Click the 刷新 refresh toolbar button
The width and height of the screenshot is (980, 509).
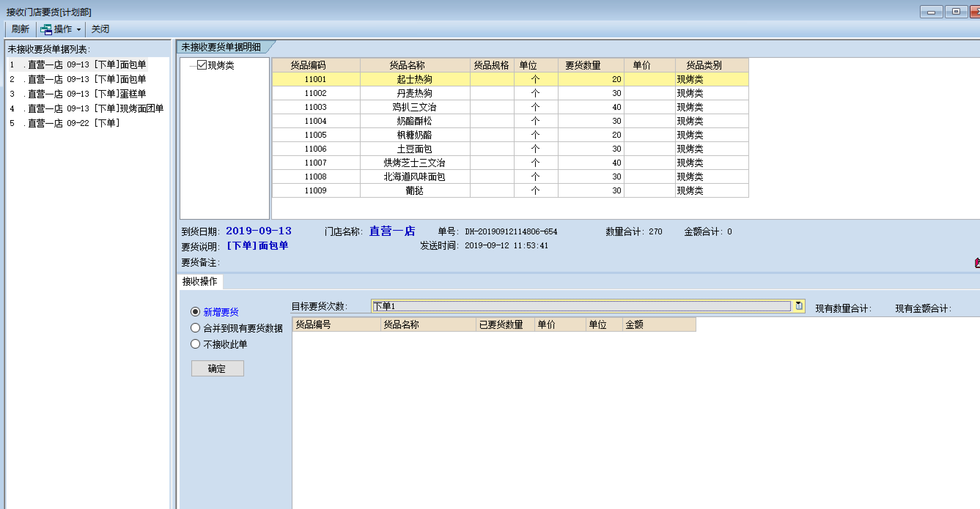20,29
